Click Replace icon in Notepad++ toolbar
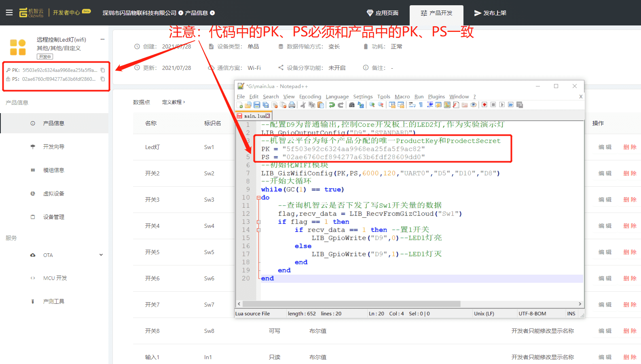Viewport: 641px width, 364px height. tap(360, 105)
